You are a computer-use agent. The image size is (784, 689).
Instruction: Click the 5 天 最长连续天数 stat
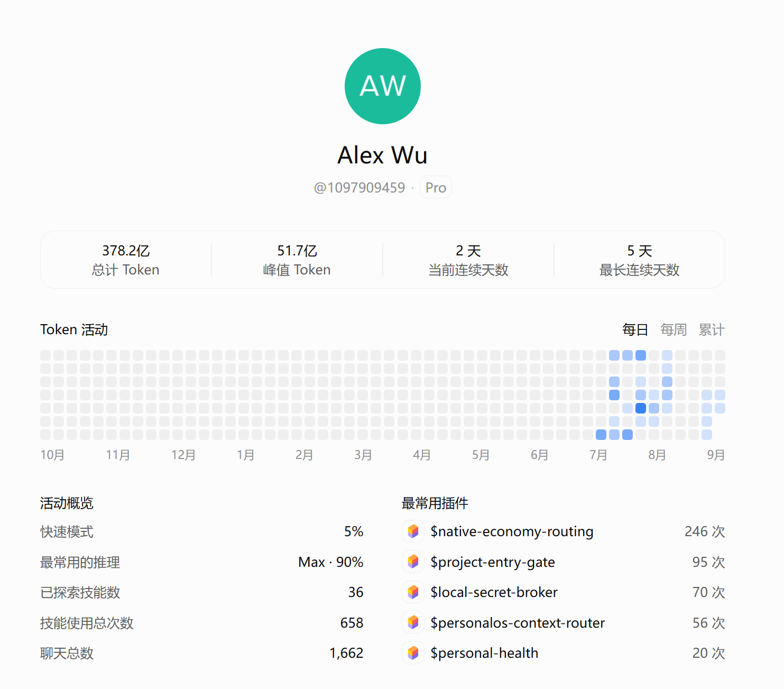(x=640, y=260)
